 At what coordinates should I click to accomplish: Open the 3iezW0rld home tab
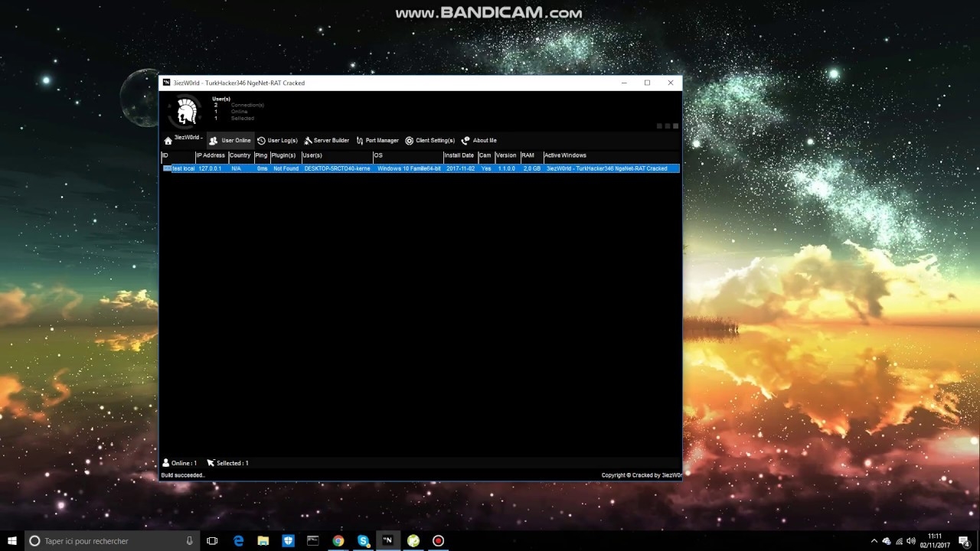[183, 139]
